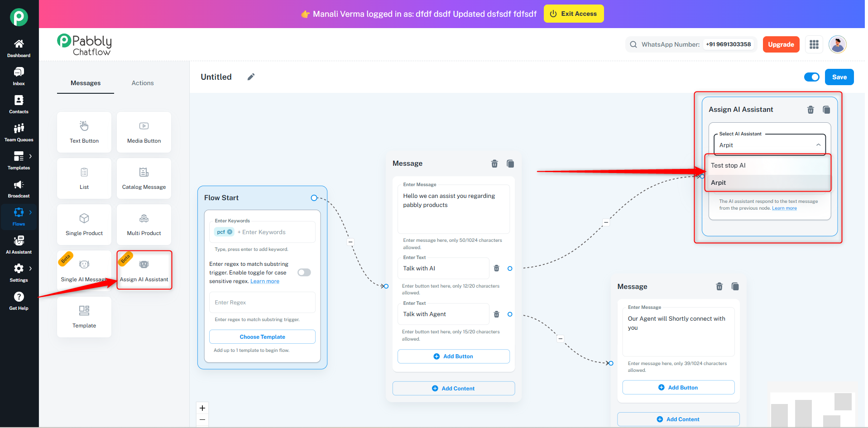Toggle the flow active switch
Viewport: 868px width, 428px height.
[812, 77]
